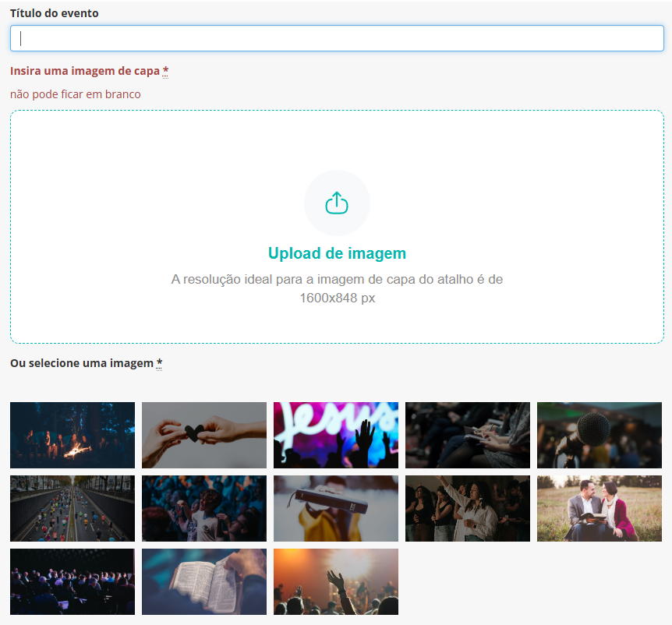Screen dimensions: 672x625
Task: Select the hands holding heart thumbnail
Action: (204, 435)
